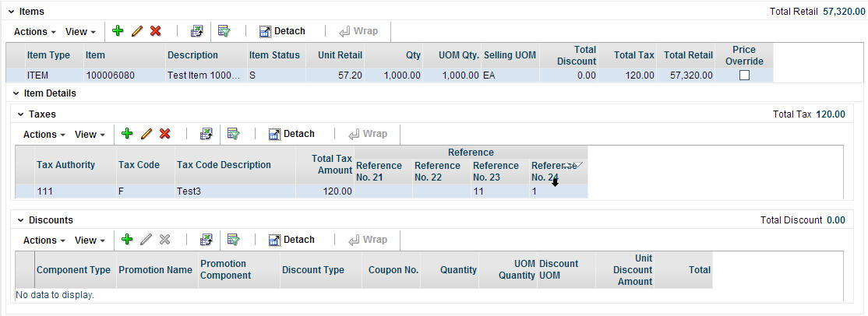This screenshot has height=316, width=868.
Task: Click the green Add icon in Items toolbar
Action: 118,31
